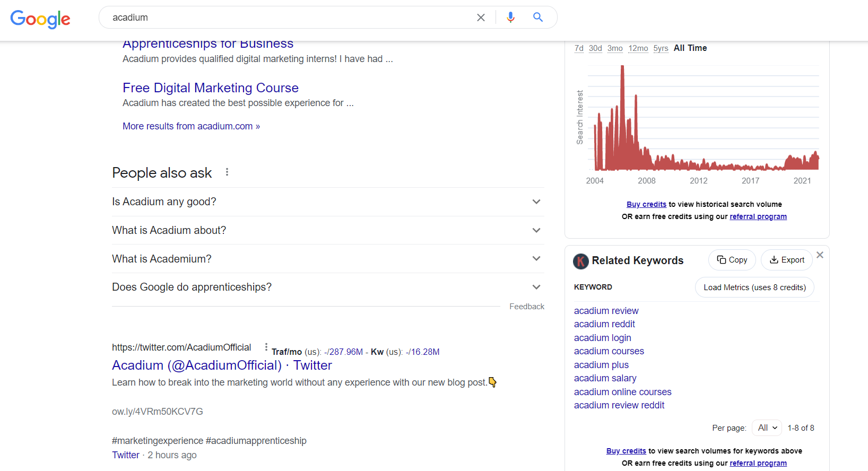
Task: Search the keyword 'acadium plus'
Action: pyautogui.click(x=601, y=365)
